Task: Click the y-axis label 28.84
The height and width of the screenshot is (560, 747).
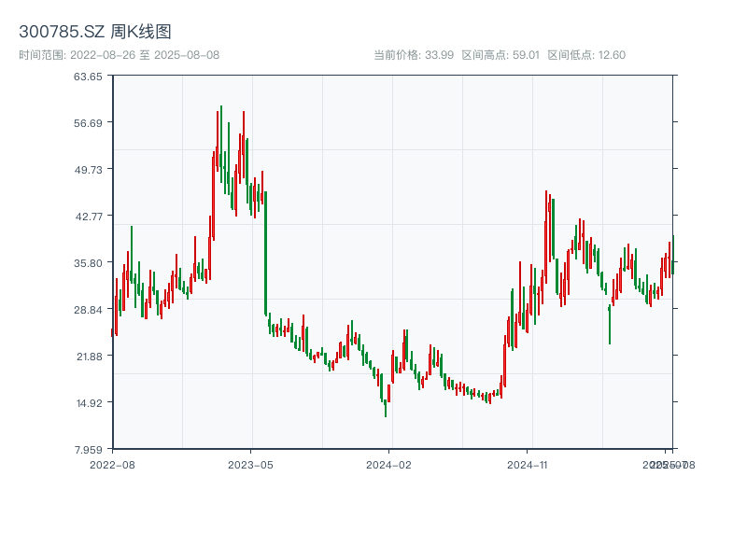Action: tap(88, 310)
